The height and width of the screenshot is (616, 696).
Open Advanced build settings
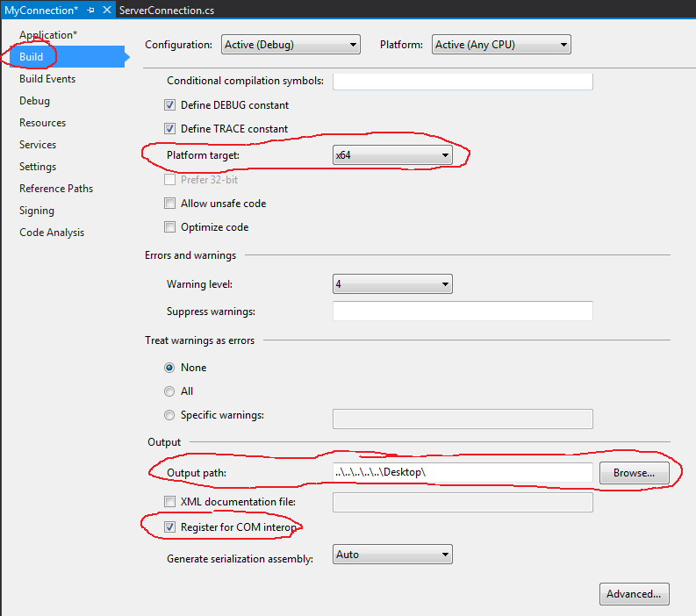point(634,594)
